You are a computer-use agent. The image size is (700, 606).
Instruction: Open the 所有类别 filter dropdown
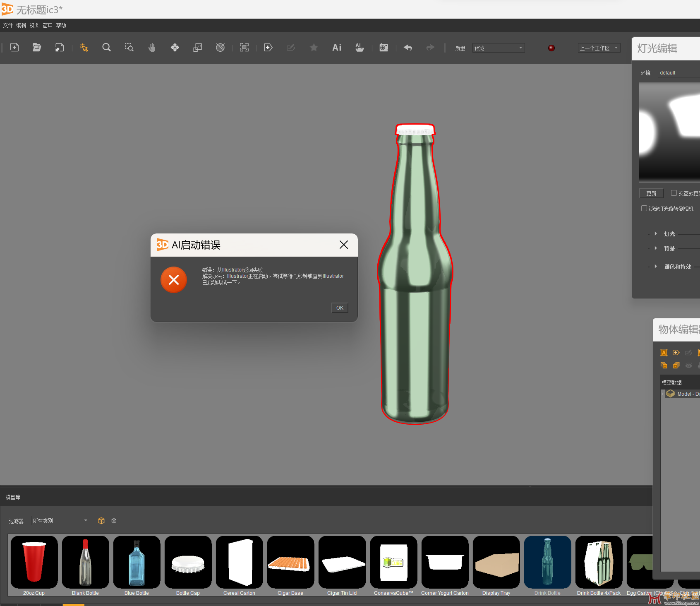point(60,521)
